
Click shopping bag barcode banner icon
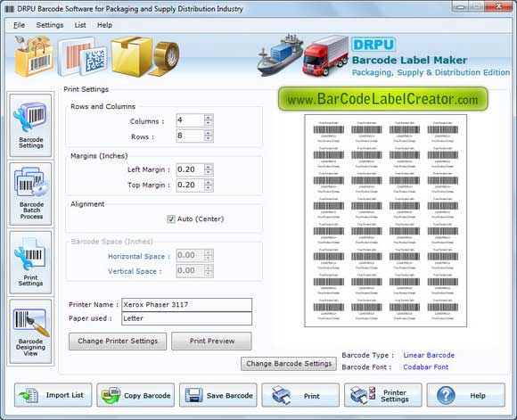[x=34, y=56]
